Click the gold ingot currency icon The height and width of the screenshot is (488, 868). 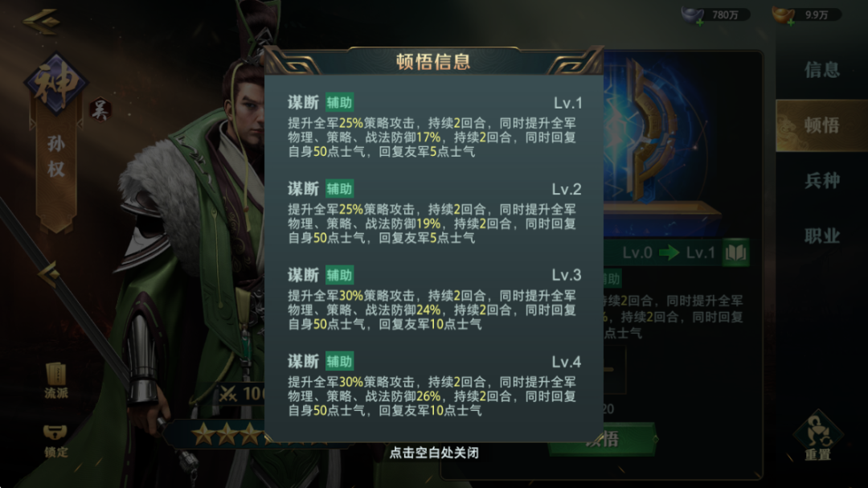point(784,15)
